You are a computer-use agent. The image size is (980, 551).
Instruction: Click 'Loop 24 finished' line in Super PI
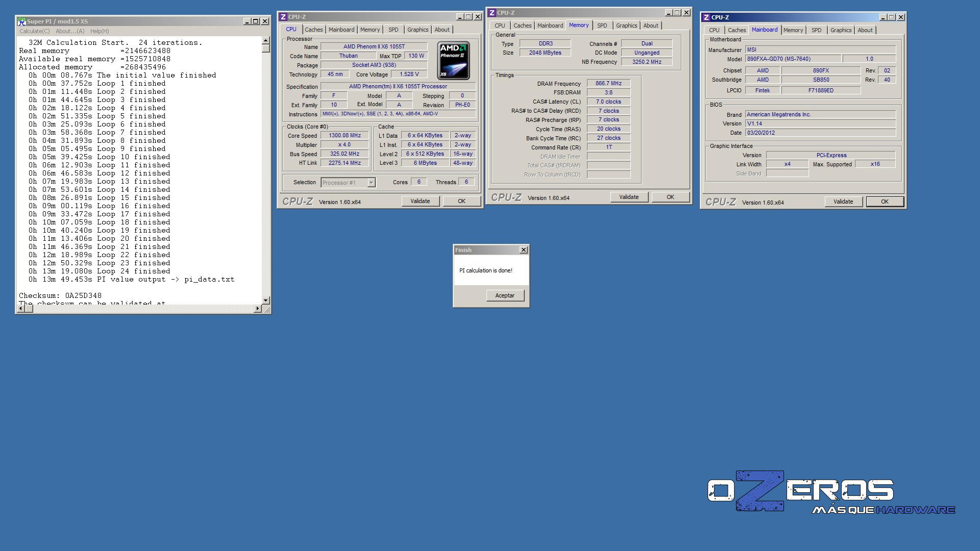click(100, 271)
